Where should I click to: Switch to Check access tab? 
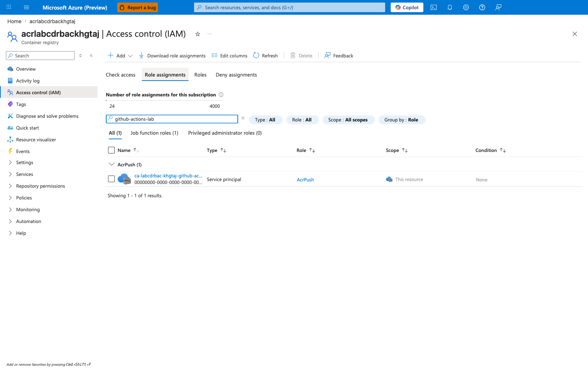[x=121, y=75]
